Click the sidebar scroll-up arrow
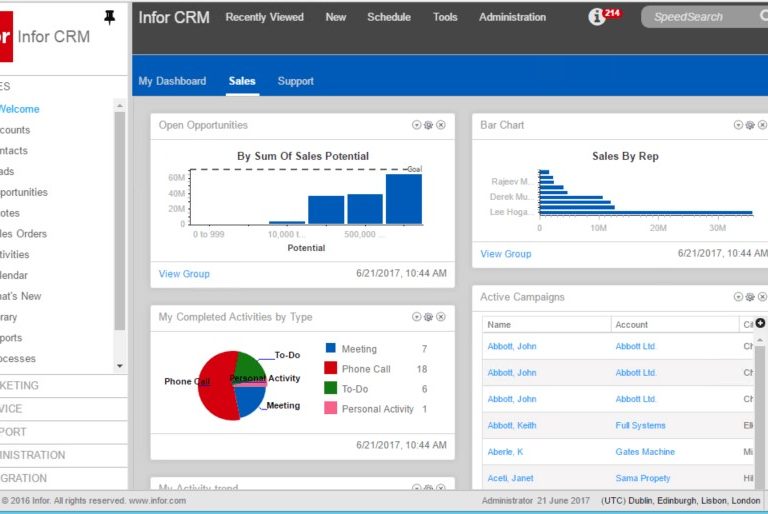 [120, 106]
